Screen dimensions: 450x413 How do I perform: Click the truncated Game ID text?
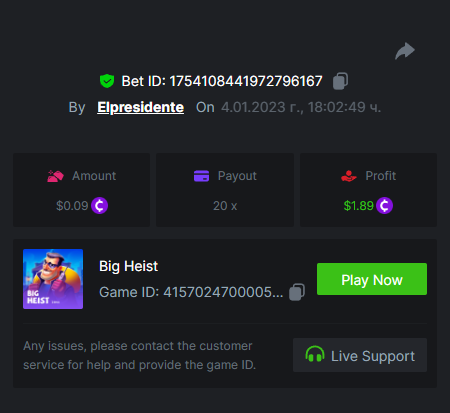tap(191, 292)
